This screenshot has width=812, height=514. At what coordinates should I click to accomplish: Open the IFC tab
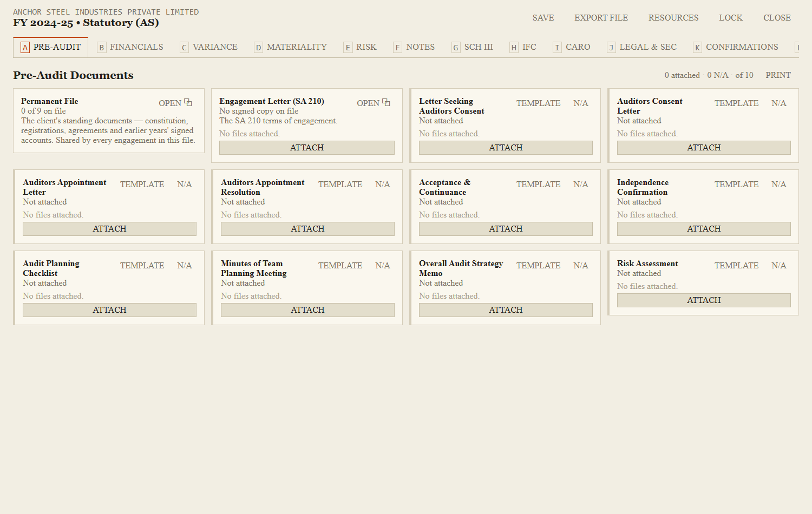523,47
